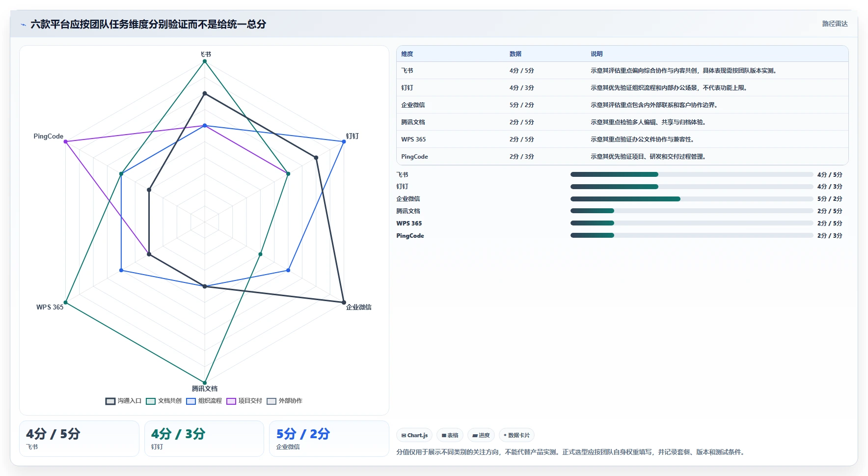Click the WPS 365 axis label on the radar
Viewport: 868px width, 476px height.
(50, 307)
